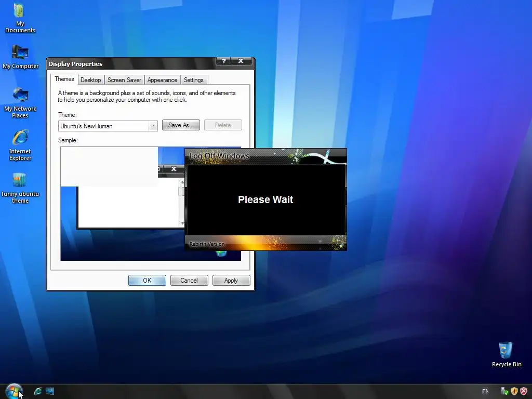Confirm with the OK button
The height and width of the screenshot is (399, 532).
147,281
